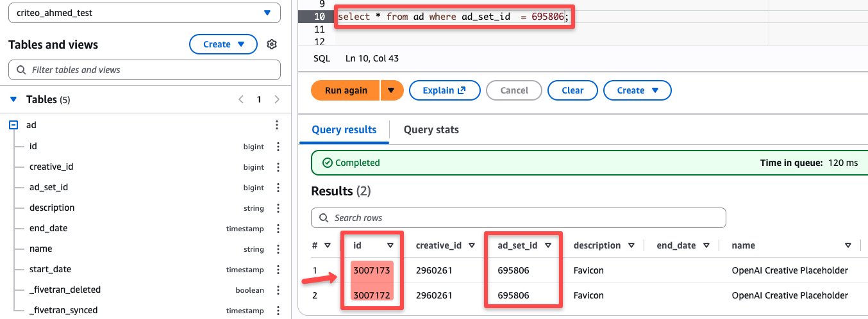Switch to the Query stats tab

pyautogui.click(x=431, y=129)
